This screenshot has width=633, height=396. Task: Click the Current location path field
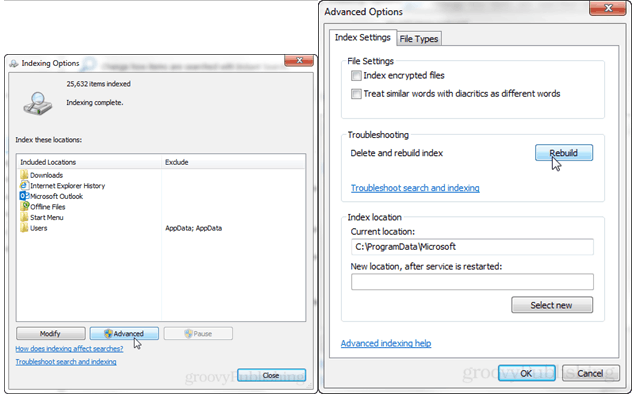click(472, 247)
